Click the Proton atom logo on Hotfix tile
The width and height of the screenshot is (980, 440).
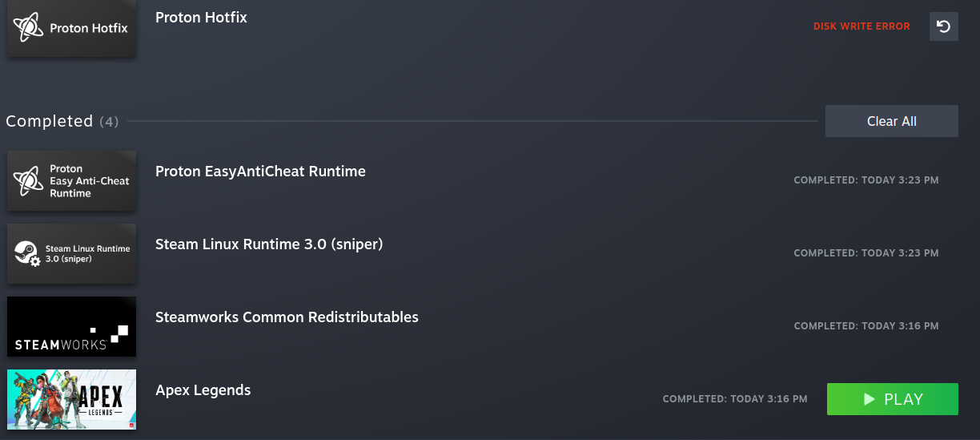pos(28,28)
